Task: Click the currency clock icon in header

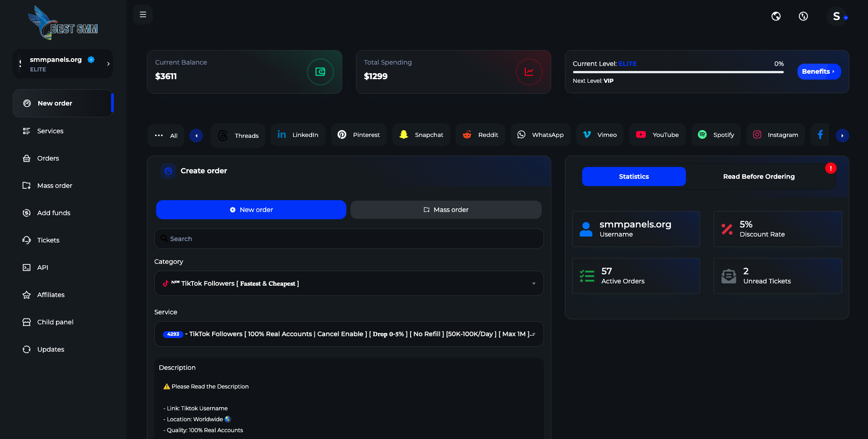Action: click(803, 16)
